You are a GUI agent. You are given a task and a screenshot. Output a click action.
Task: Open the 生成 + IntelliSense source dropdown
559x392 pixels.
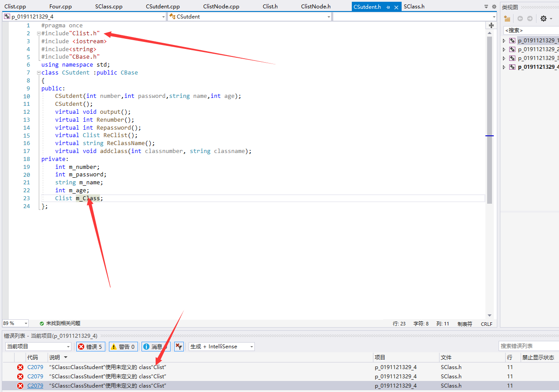[252, 347]
